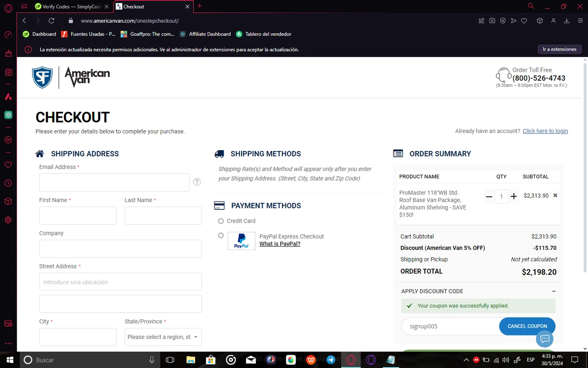Select PayPal Express Checkout radio button
The width and height of the screenshot is (588, 368).
[221, 235]
